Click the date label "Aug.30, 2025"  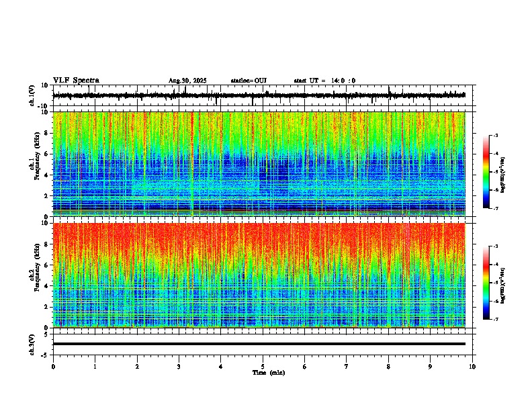point(187,81)
